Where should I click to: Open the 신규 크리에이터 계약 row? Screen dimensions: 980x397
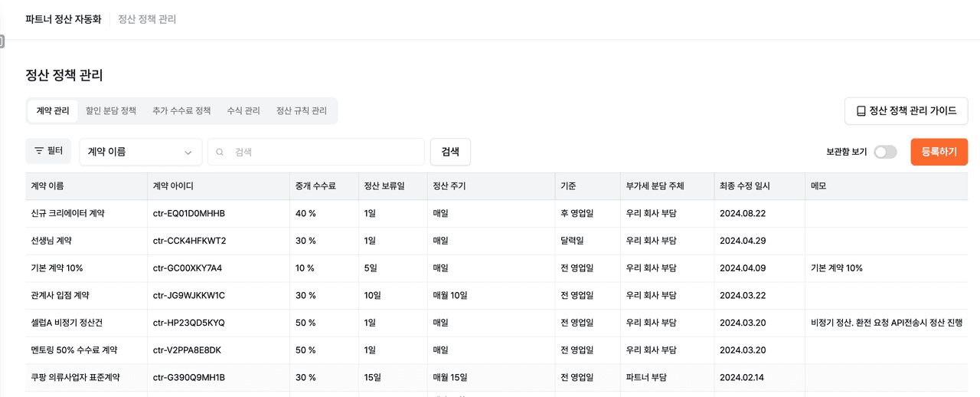click(x=67, y=213)
